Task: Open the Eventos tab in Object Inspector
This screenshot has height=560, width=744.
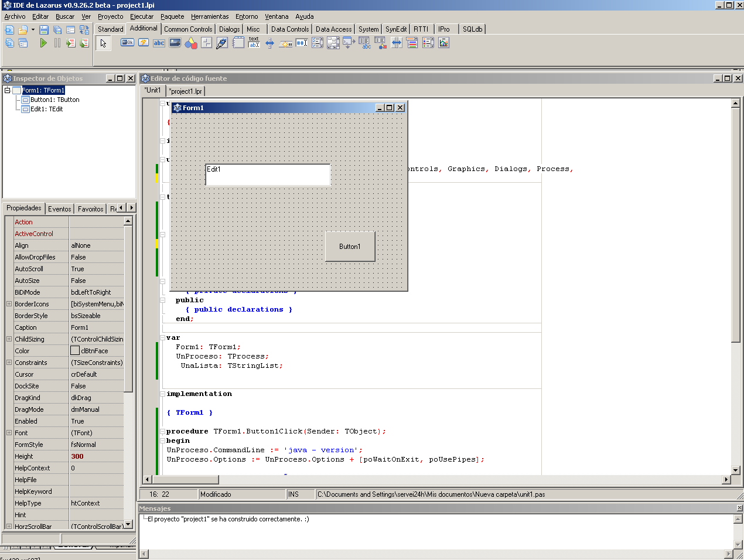Action: (x=60, y=209)
